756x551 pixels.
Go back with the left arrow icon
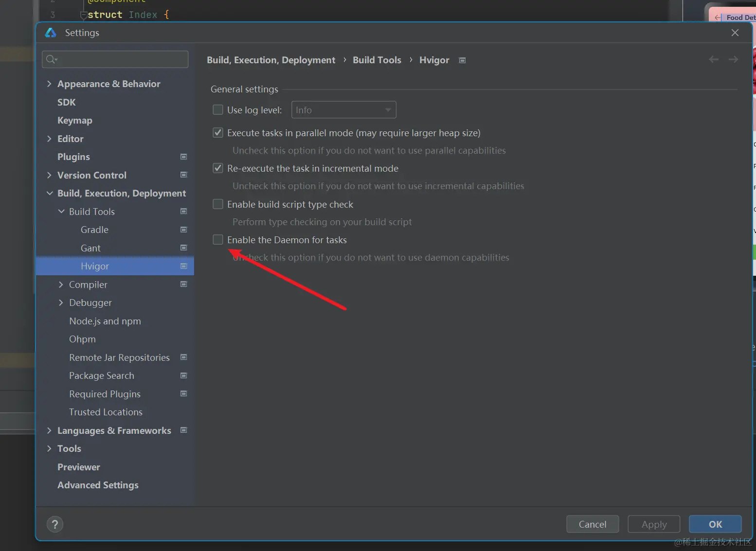pos(714,59)
